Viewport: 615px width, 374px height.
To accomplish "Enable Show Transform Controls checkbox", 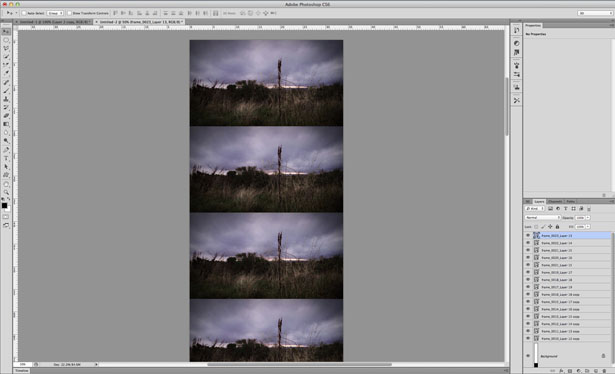I will click(69, 13).
